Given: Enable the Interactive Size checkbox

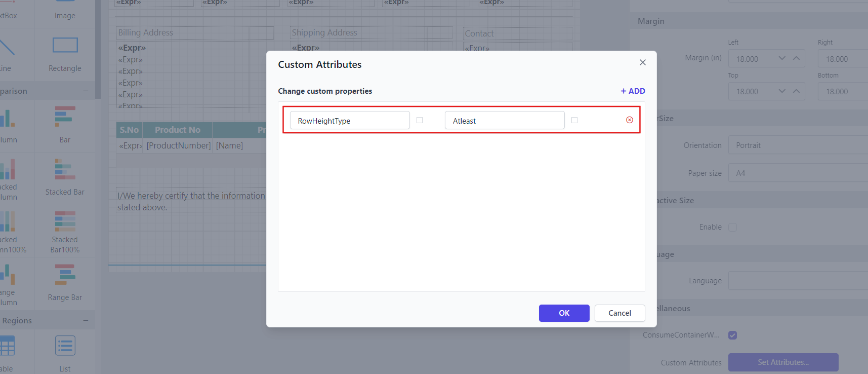Looking at the screenshot, I should 732,227.
